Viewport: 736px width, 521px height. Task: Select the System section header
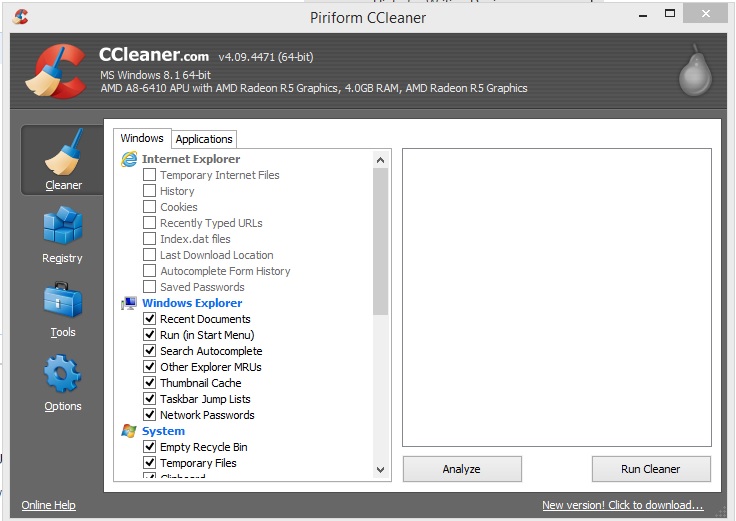[163, 431]
